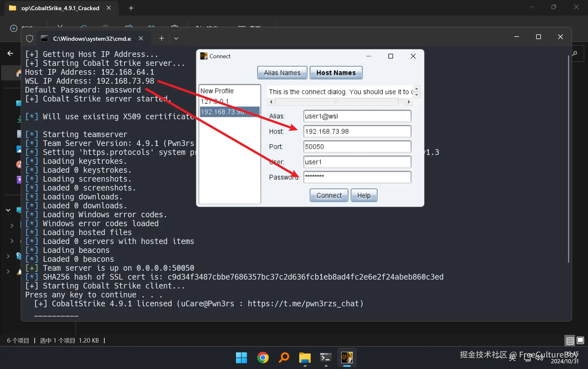Switch to Alias Names view
Screen dimensions: 588x369
point(282,73)
